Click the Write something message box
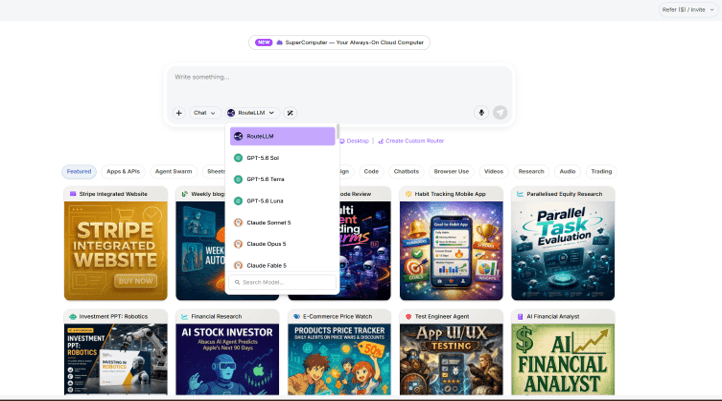Screen dimensions: 722x401 [339, 85]
